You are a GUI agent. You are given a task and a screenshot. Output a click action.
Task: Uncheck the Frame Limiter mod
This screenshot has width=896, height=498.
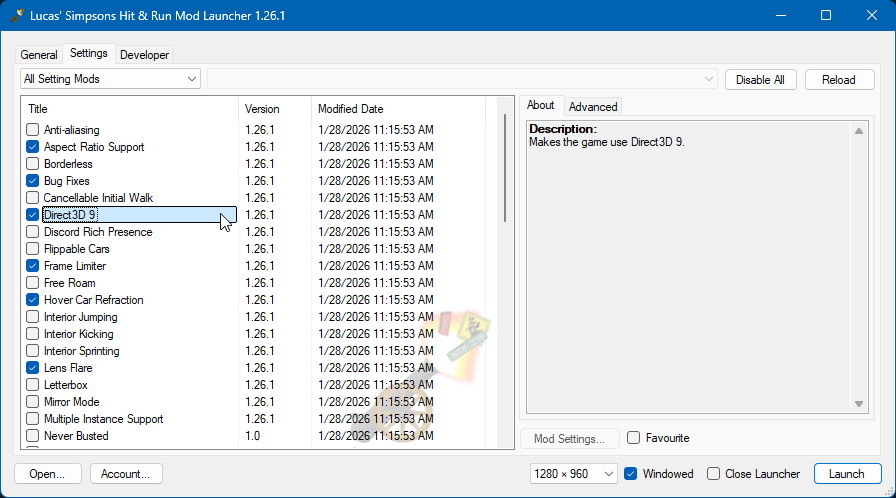(x=33, y=266)
